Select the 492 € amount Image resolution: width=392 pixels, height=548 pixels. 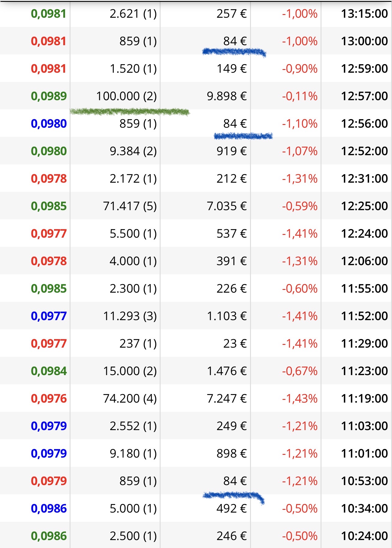pos(231,509)
